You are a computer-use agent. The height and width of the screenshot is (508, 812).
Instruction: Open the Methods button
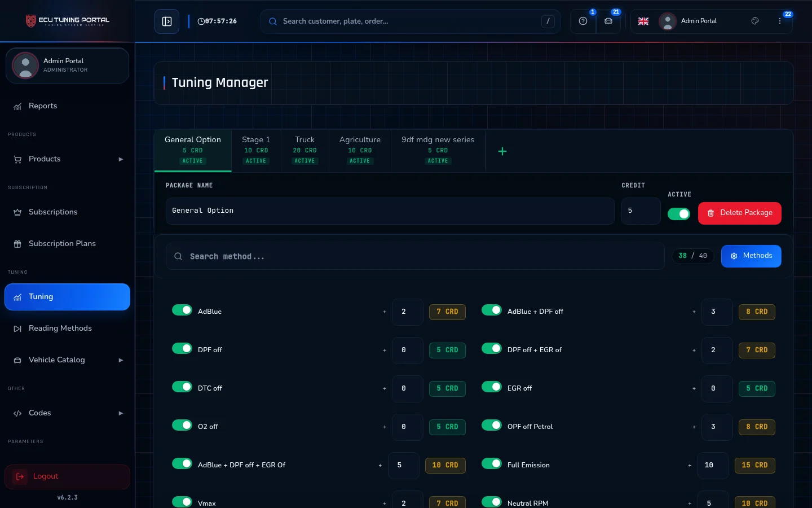[x=751, y=256]
